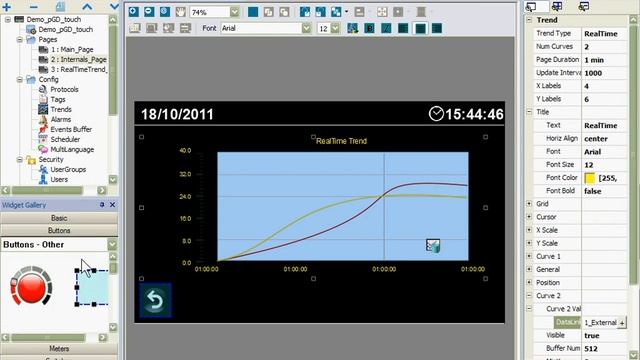Open the Font Arial dropdown
Screen dimensions: 640x360
(307, 28)
